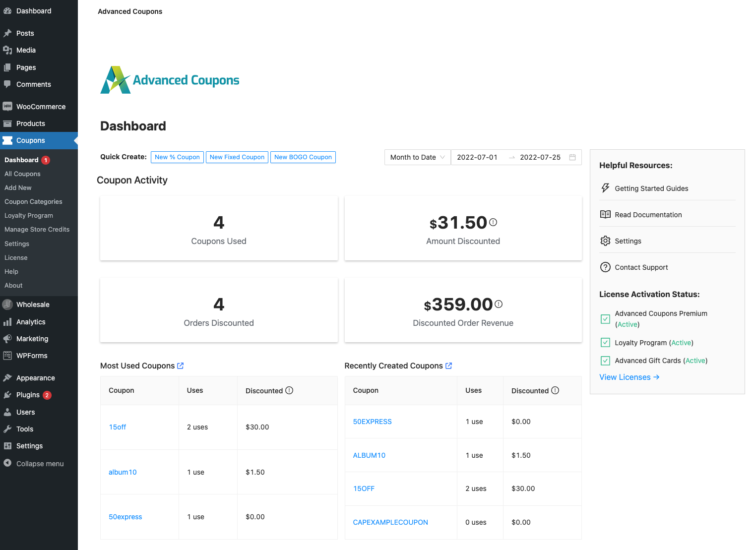The height and width of the screenshot is (550, 756).
Task: Click the Contact Support question mark icon
Action: (605, 267)
